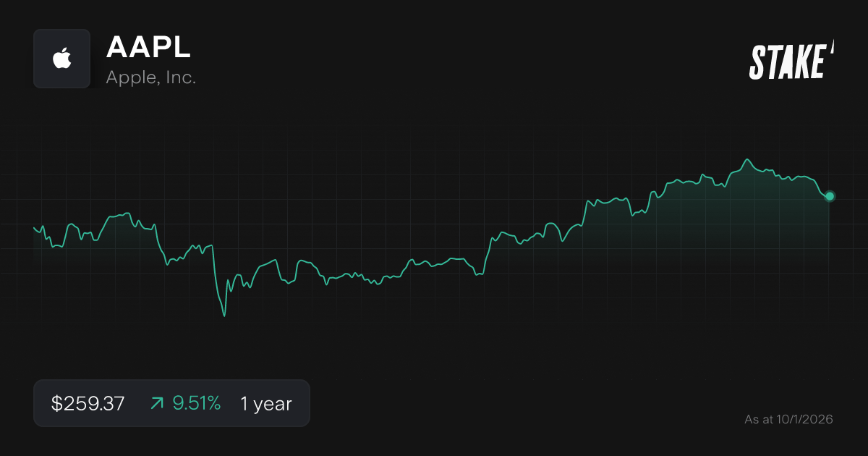Click the green percentage change indicator
868x456 pixels.
pos(197,403)
